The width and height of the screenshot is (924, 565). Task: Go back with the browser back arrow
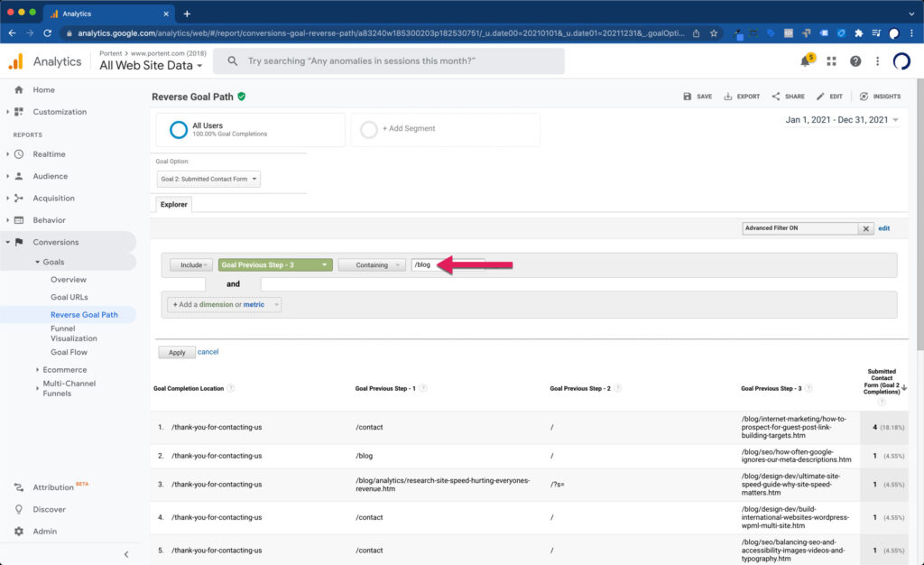coord(13,33)
